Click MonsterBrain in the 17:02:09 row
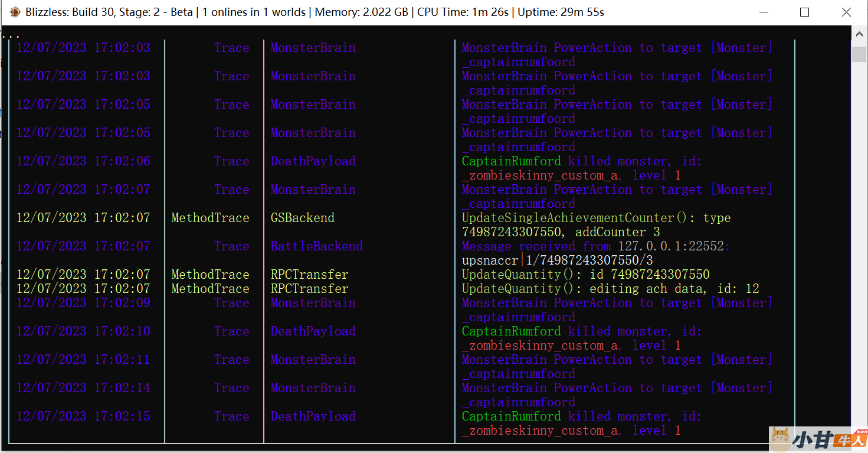Viewport: 868px width, 453px height. (x=313, y=302)
